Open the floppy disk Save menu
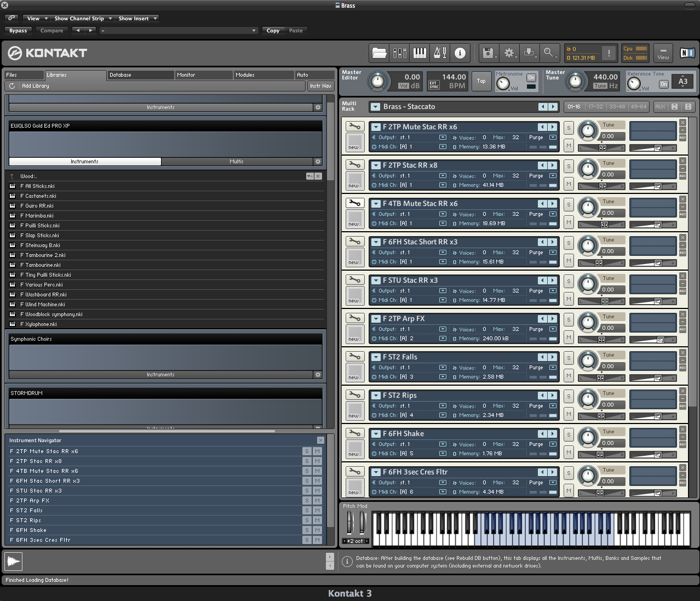Screen dimensions: 700x601 (488, 53)
